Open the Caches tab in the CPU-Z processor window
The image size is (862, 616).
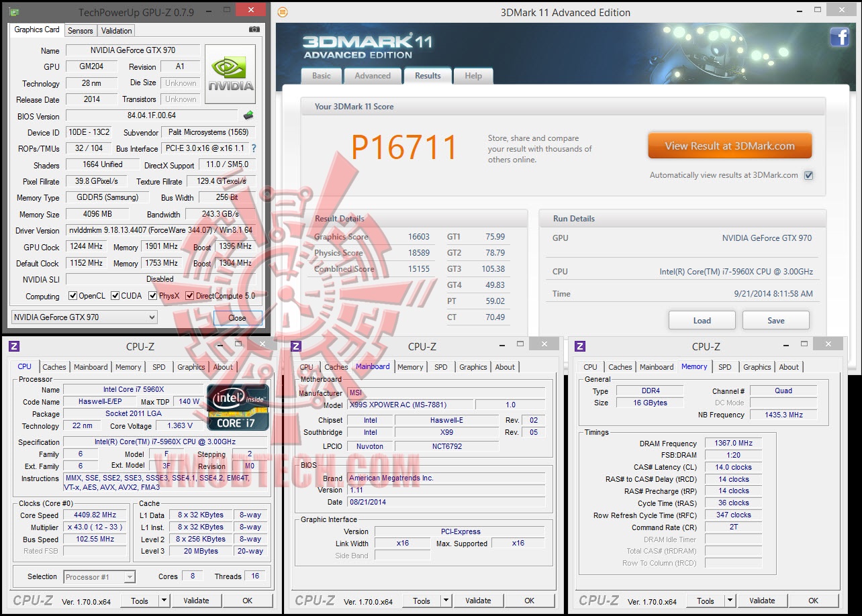point(54,367)
